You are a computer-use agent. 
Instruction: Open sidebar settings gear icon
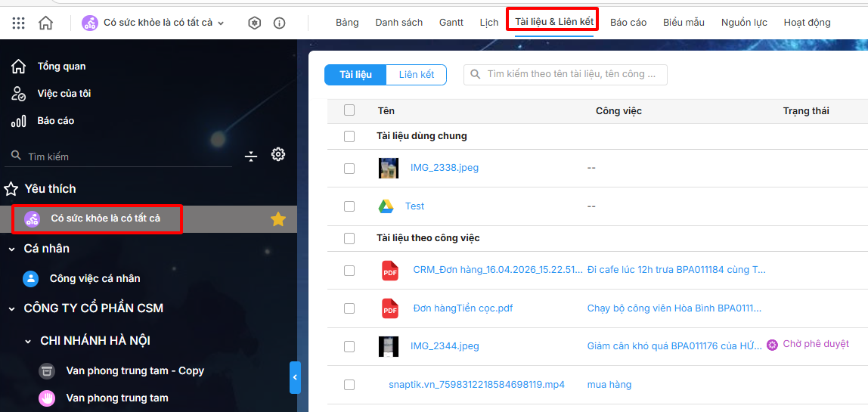pyautogui.click(x=278, y=154)
